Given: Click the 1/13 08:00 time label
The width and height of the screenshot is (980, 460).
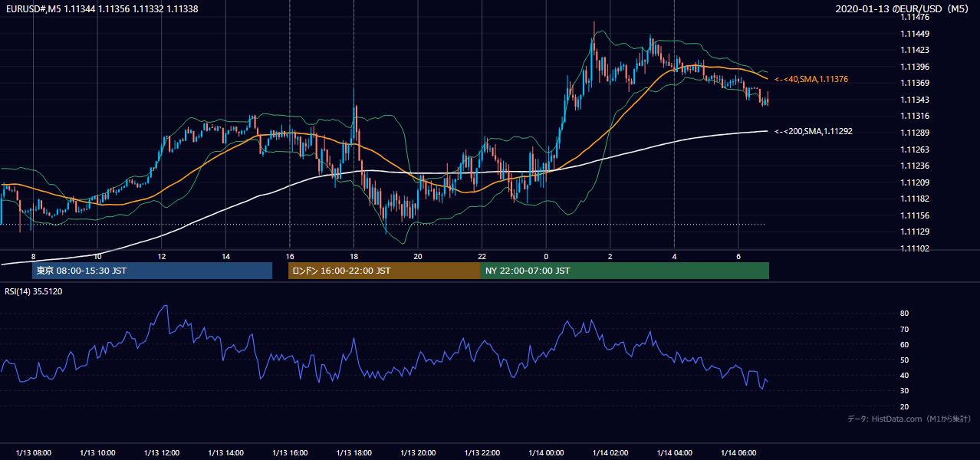Looking at the screenshot, I should [33, 453].
